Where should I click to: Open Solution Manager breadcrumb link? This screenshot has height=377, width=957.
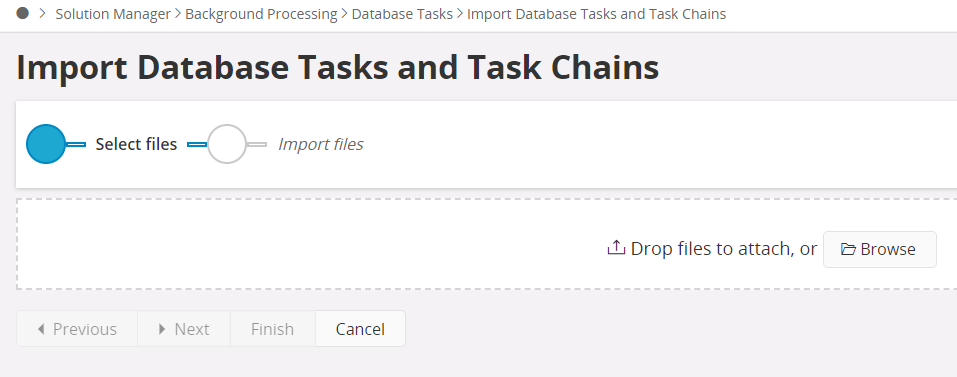(x=113, y=14)
